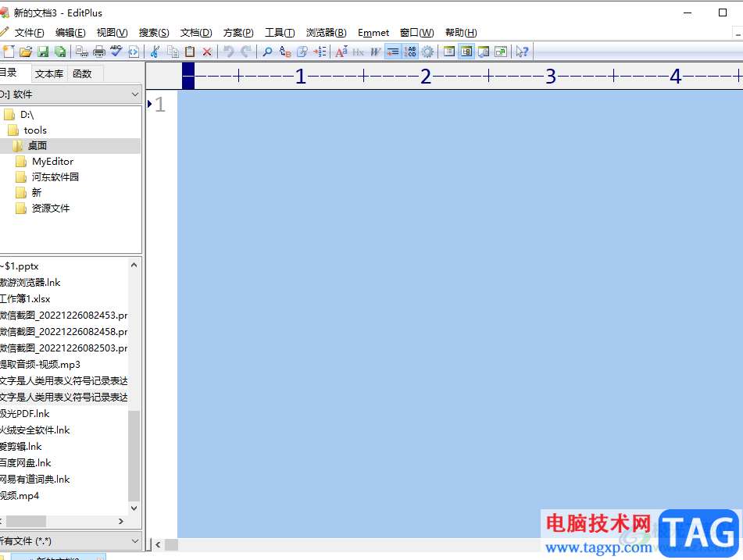Click editor horizontal scroll left arrow

coord(158,545)
